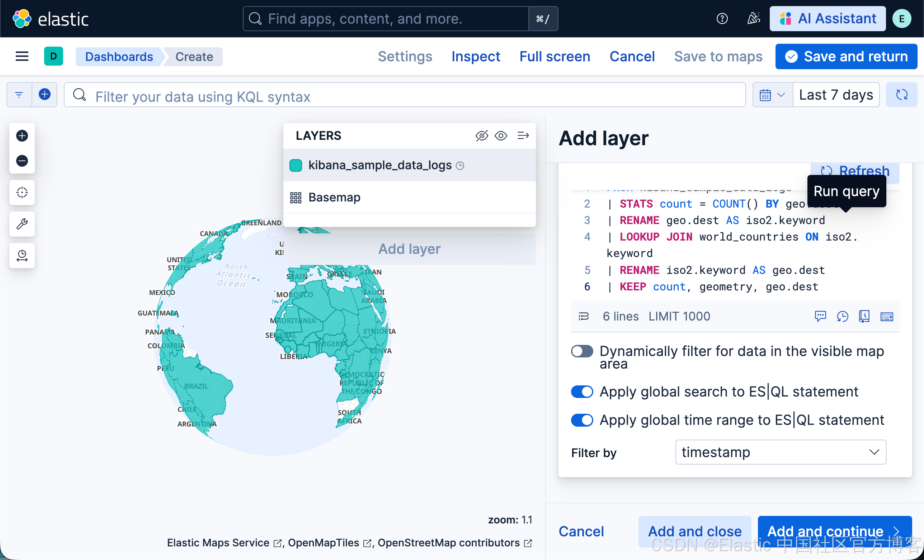Open the ES|QL keyboard shortcuts icon
The width and height of the screenshot is (924, 560).
[886, 317]
